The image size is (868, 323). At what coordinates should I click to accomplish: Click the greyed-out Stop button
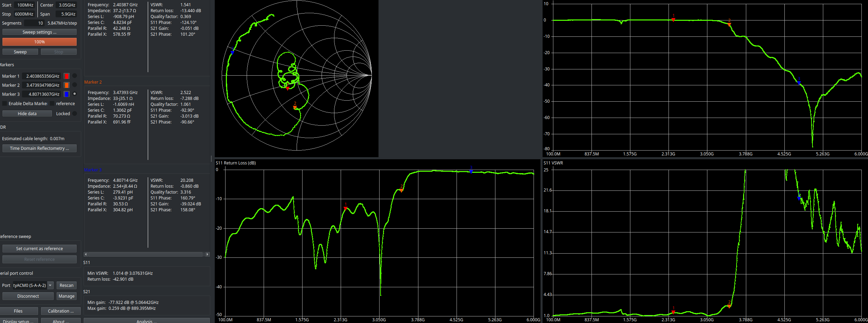[x=59, y=52]
